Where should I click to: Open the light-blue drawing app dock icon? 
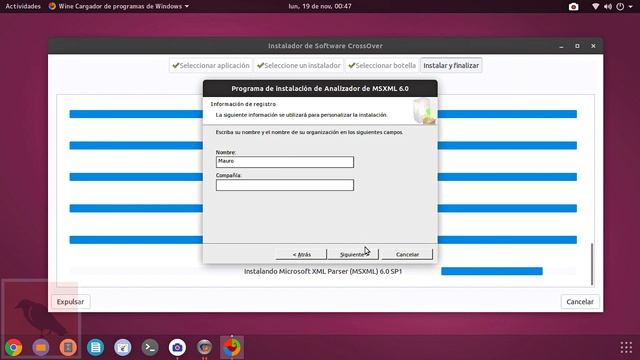(123, 347)
